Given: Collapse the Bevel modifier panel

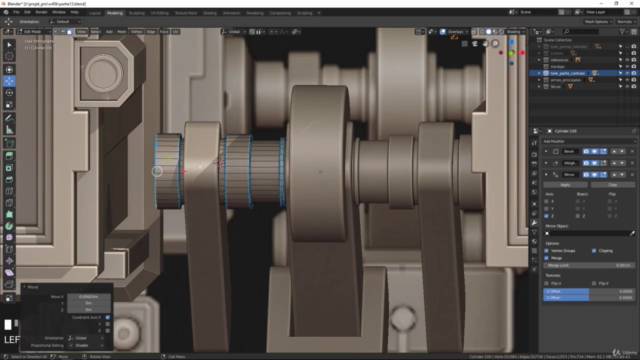Looking at the screenshot, I should click(x=546, y=151).
